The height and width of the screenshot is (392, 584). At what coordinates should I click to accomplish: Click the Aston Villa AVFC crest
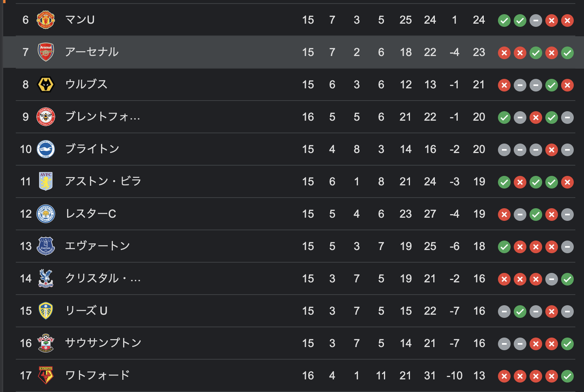[x=46, y=181]
